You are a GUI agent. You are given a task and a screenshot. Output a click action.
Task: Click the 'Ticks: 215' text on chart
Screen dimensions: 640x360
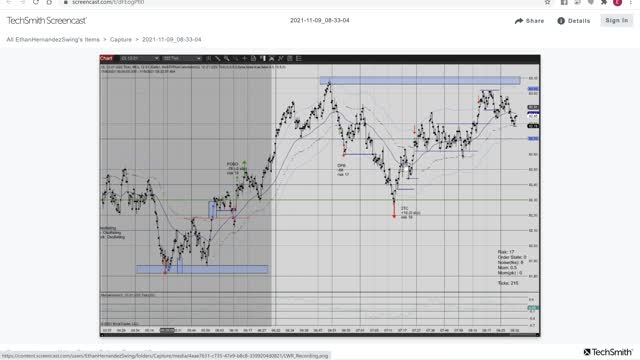pyautogui.click(x=508, y=283)
